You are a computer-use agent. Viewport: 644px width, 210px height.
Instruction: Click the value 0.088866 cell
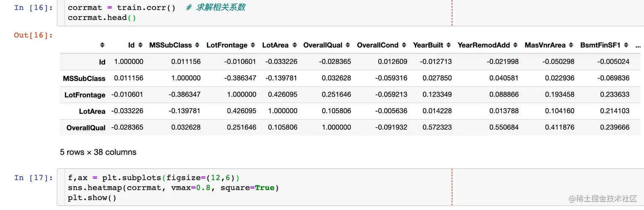click(504, 95)
